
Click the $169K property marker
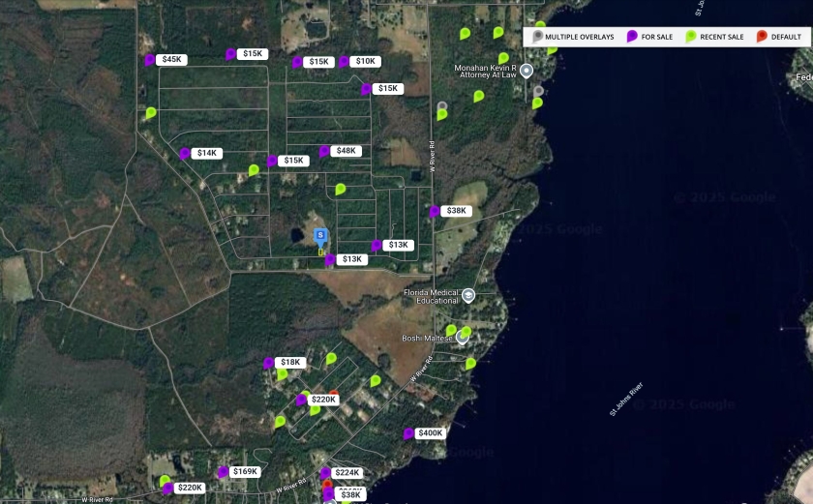pos(223,471)
